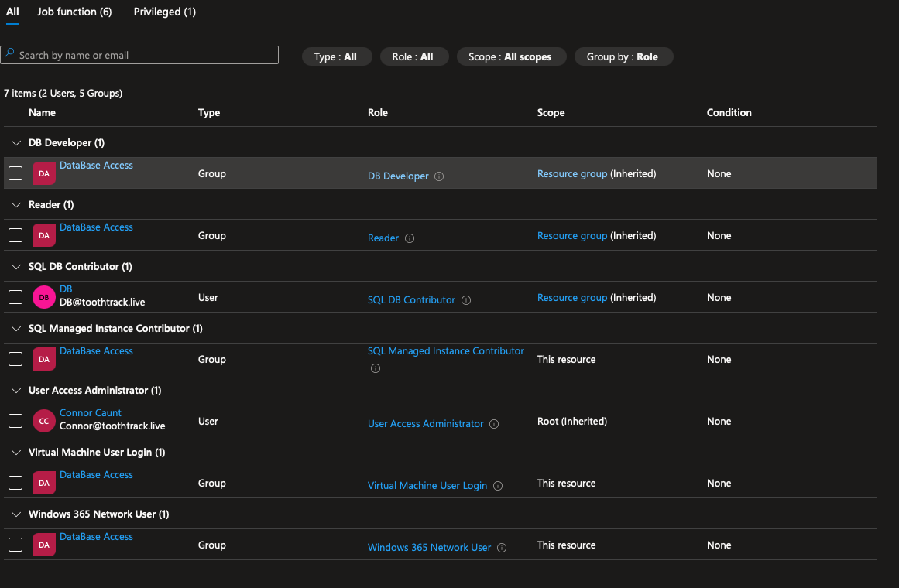Check Virtual Machine User Login row checkbox
Screen dimensions: 899x588
pos(15,483)
